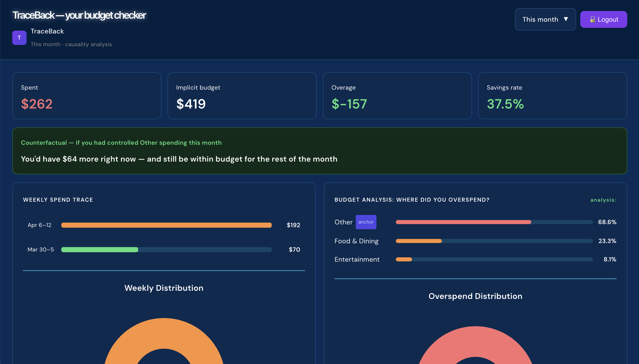Click the Other category red overspend bar
The height and width of the screenshot is (364, 639).
(463, 222)
